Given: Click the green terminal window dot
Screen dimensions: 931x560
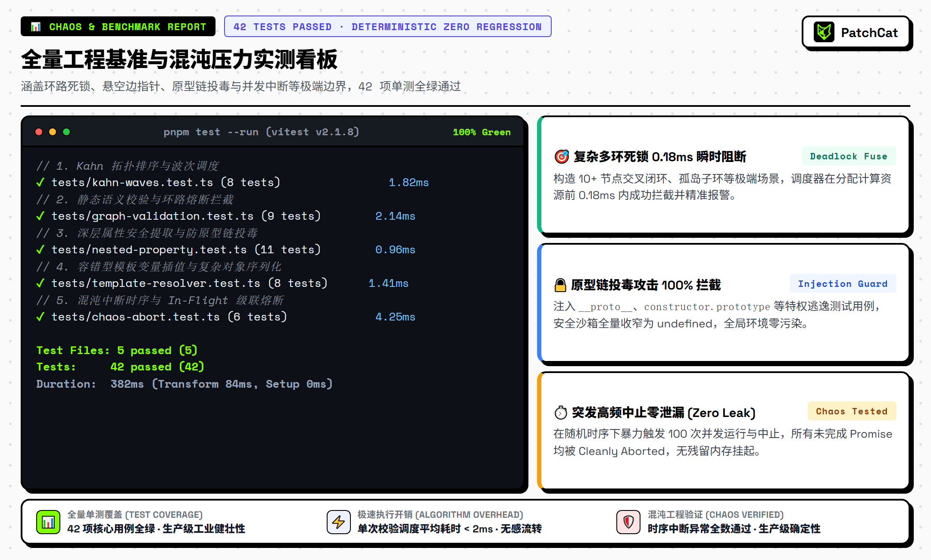Looking at the screenshot, I should [66, 132].
